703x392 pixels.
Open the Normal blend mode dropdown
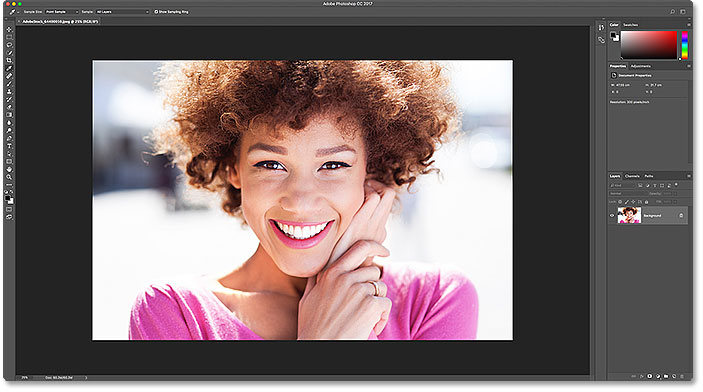629,193
